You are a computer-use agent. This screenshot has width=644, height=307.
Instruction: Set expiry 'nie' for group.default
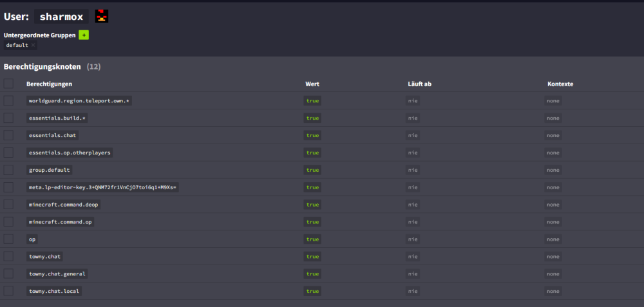tap(413, 170)
